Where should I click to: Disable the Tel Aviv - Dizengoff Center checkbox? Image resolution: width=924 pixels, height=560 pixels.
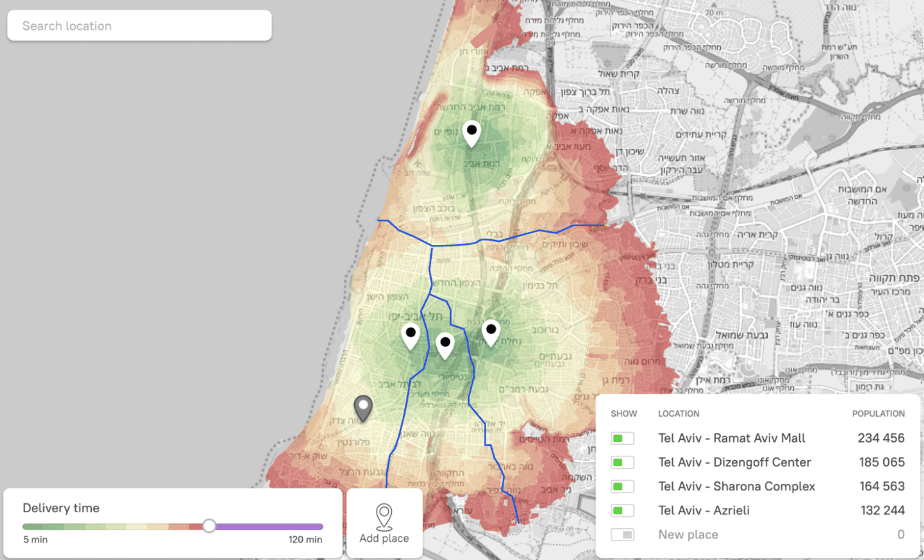point(622,462)
